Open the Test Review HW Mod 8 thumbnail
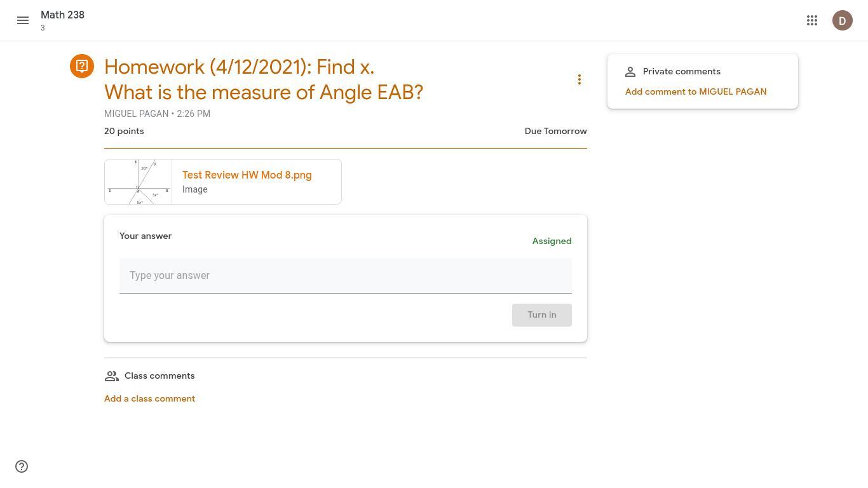The image size is (868, 488). pos(139,182)
